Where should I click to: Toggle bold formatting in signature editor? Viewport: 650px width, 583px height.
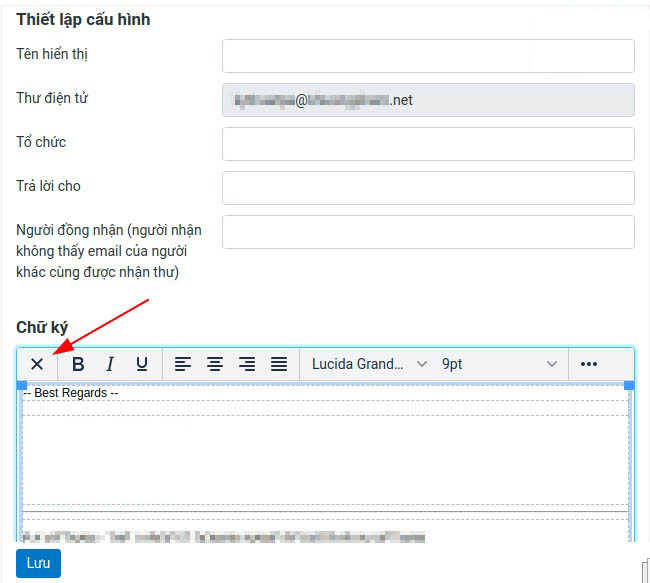point(78,364)
